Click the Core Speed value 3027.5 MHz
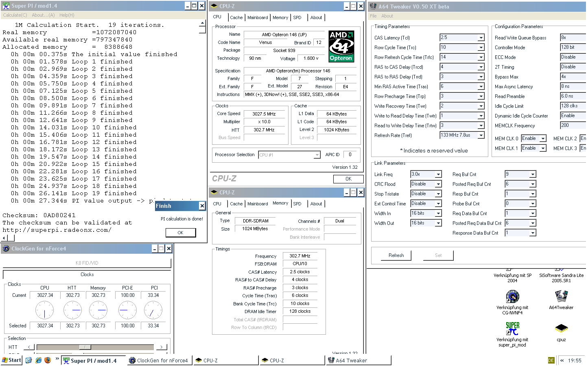The height and width of the screenshot is (366, 588). [264, 114]
